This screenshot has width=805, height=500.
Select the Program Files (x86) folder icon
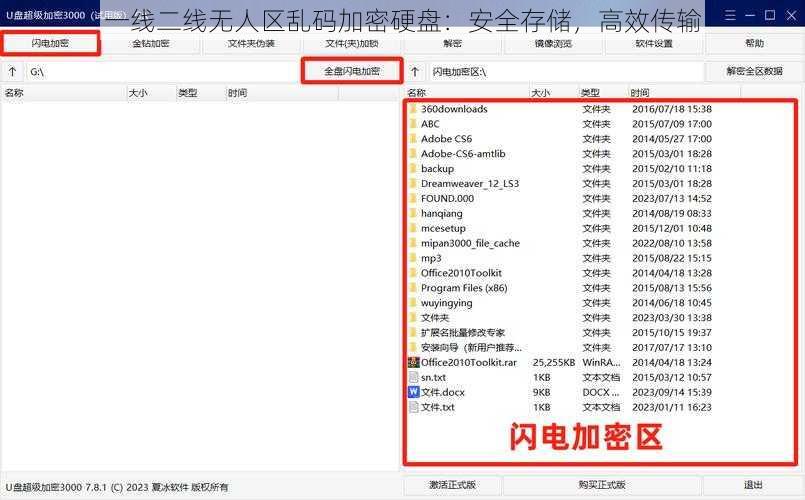click(413, 287)
